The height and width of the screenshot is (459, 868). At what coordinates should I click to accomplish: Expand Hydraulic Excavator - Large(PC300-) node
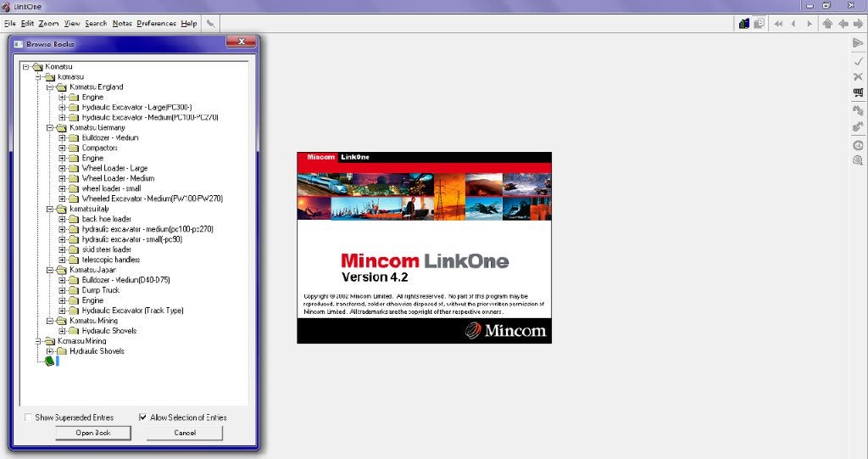click(62, 108)
